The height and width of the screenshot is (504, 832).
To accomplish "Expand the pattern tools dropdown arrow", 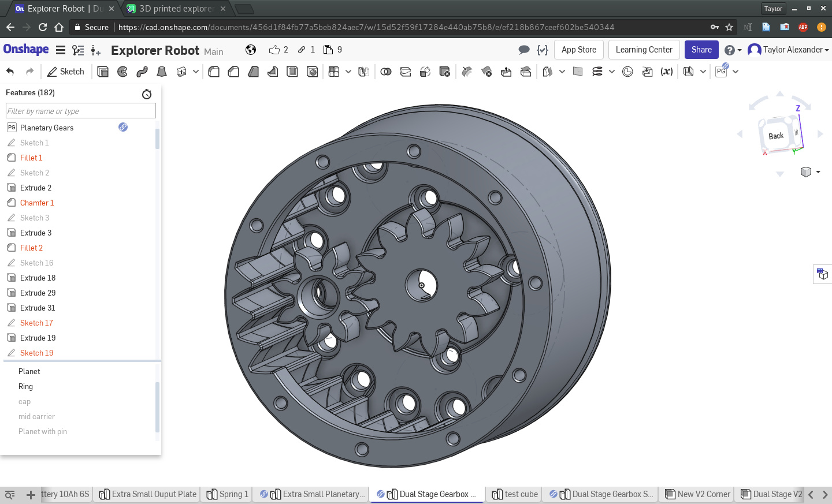I will 348,72.
